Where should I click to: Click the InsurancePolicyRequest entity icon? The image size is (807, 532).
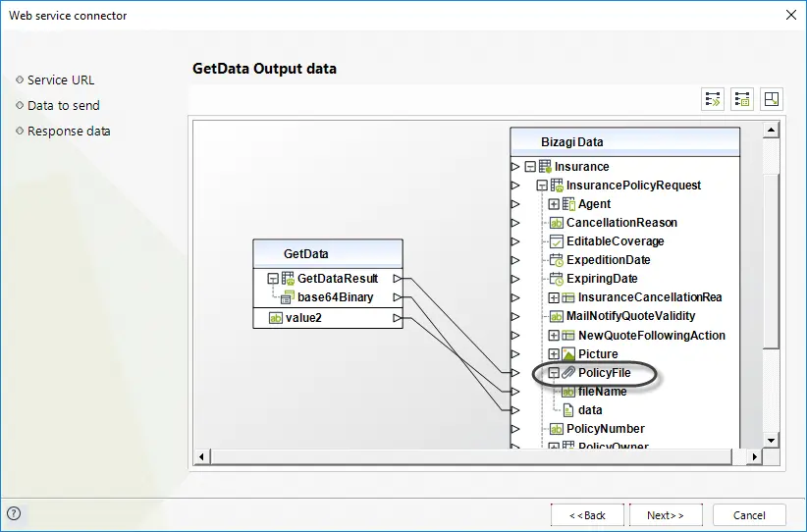tap(557, 186)
